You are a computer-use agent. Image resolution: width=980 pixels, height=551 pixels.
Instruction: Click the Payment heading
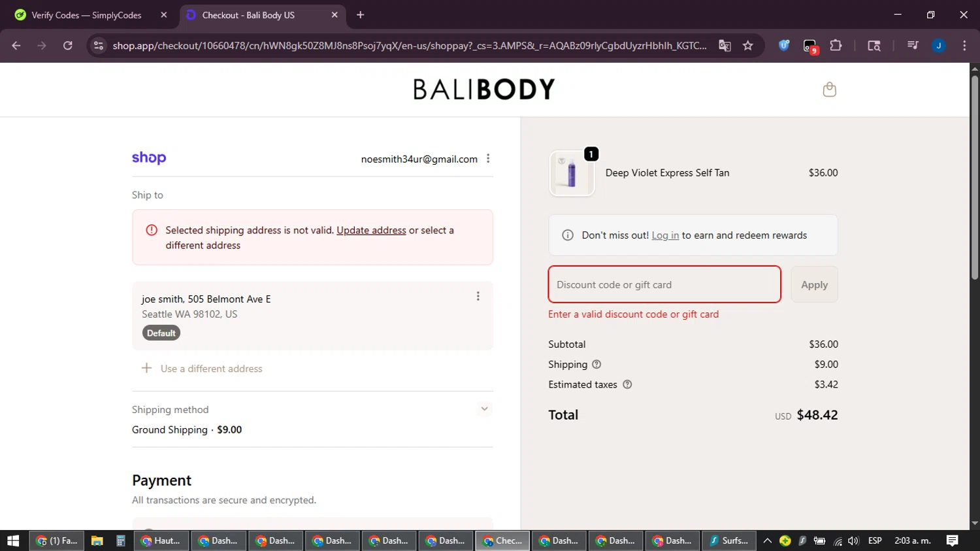(x=161, y=480)
